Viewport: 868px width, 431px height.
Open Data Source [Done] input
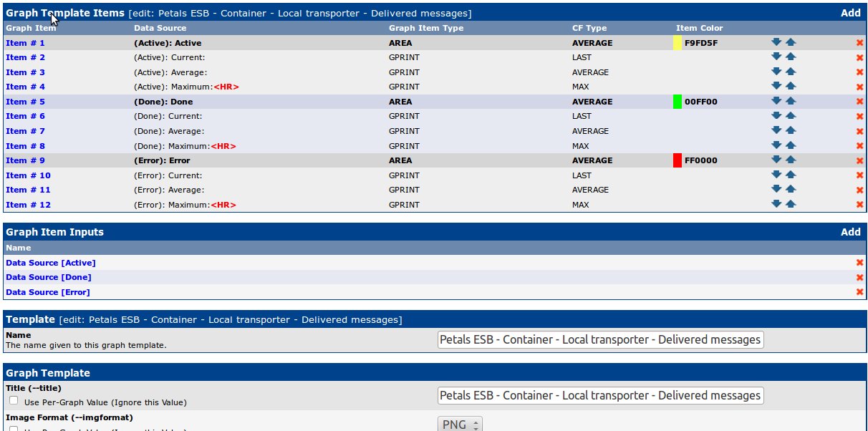49,277
